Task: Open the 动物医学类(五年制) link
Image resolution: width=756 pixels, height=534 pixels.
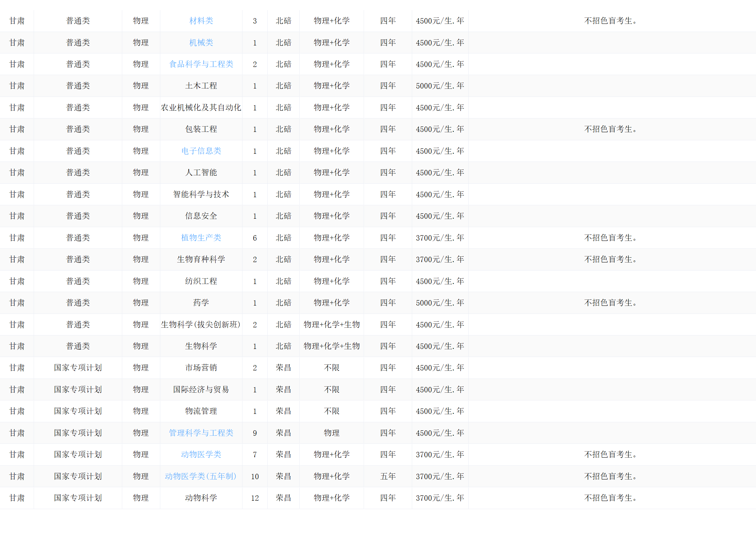Action: coord(201,476)
